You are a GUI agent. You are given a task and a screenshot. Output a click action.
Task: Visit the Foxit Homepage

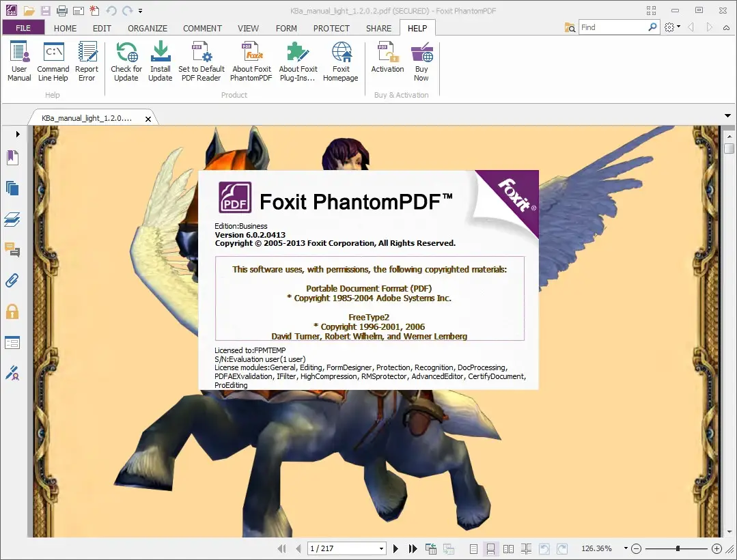click(x=341, y=61)
